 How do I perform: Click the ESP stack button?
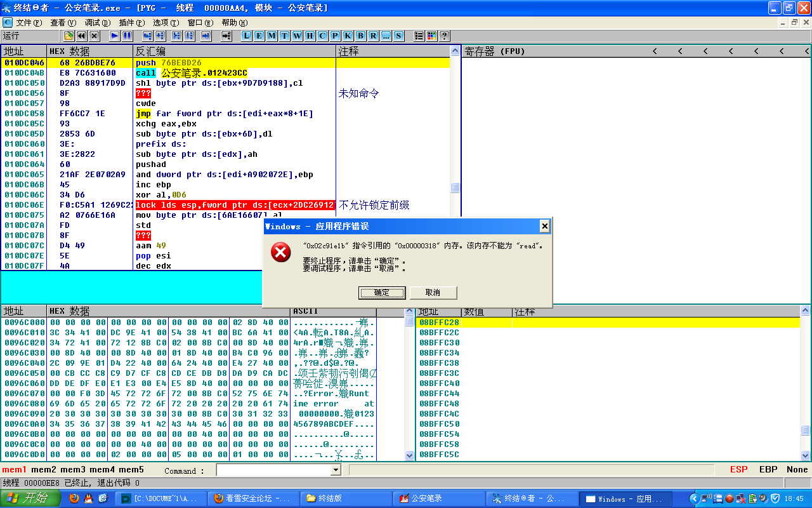click(739, 470)
